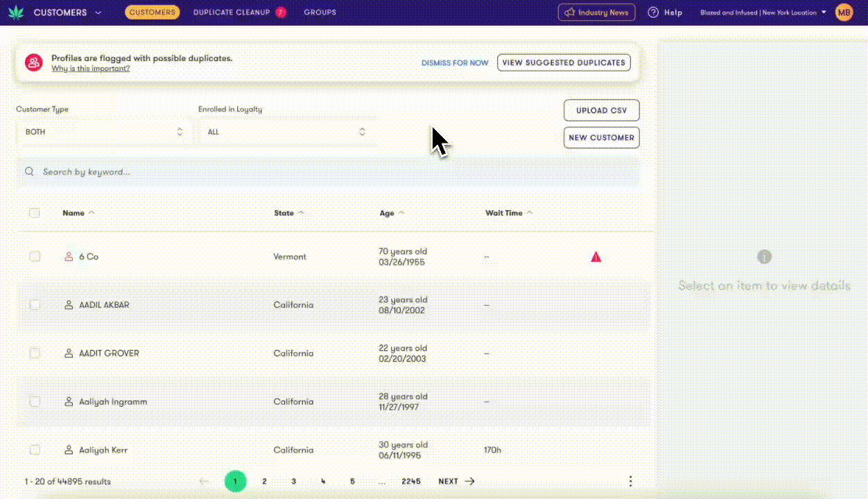
Task: Check the box for AADIT GROVER
Action: click(35, 353)
